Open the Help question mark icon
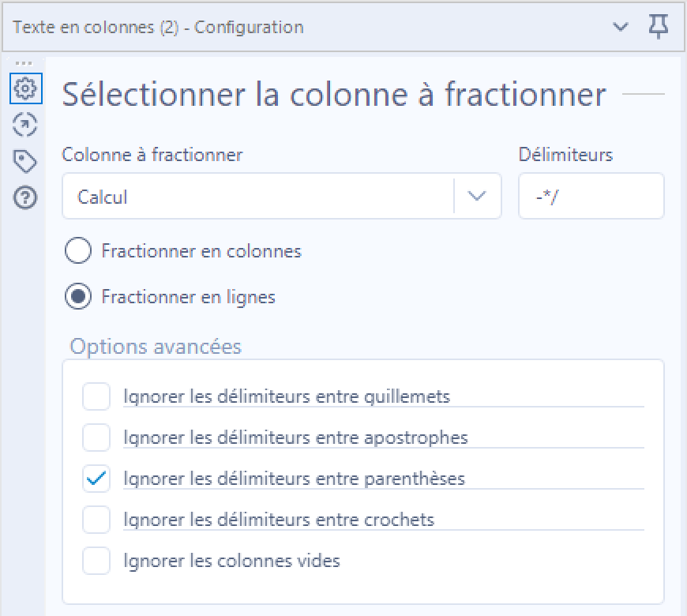This screenshot has height=616, width=687. click(x=25, y=197)
